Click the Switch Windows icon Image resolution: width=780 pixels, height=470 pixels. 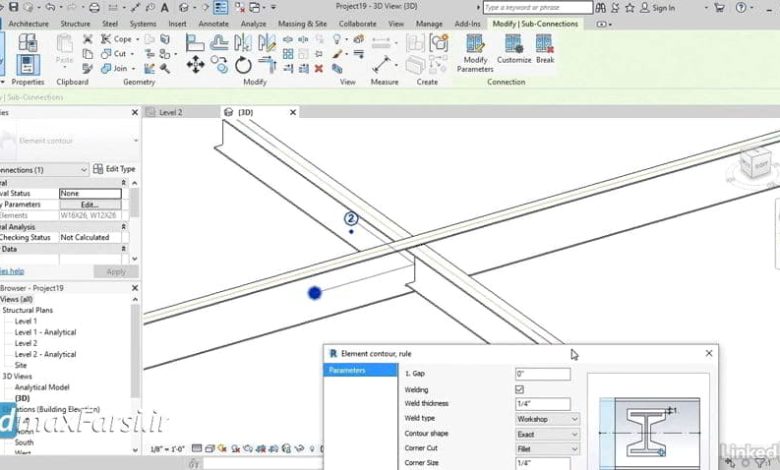coord(255,7)
